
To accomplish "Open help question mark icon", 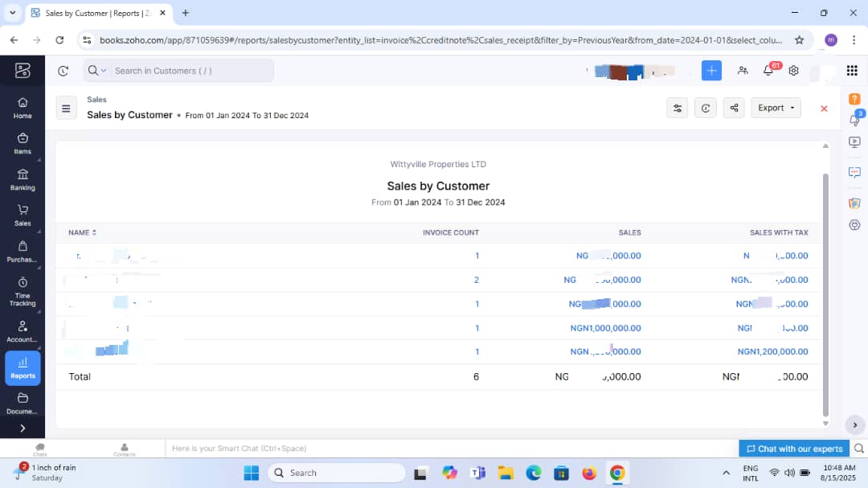I will [854, 99].
